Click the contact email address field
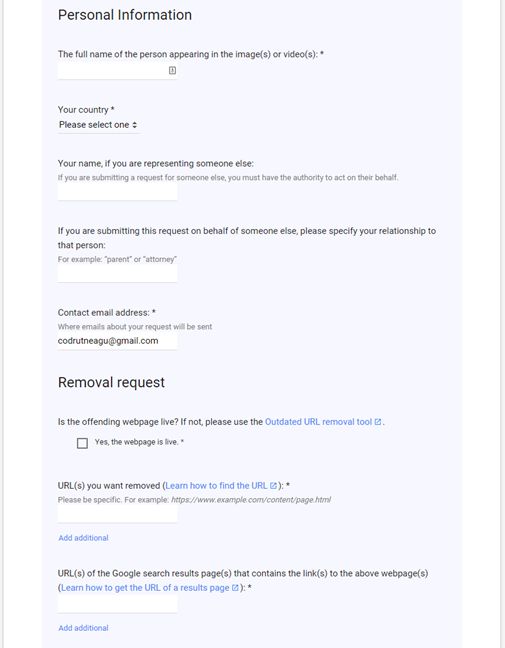 coord(117,341)
